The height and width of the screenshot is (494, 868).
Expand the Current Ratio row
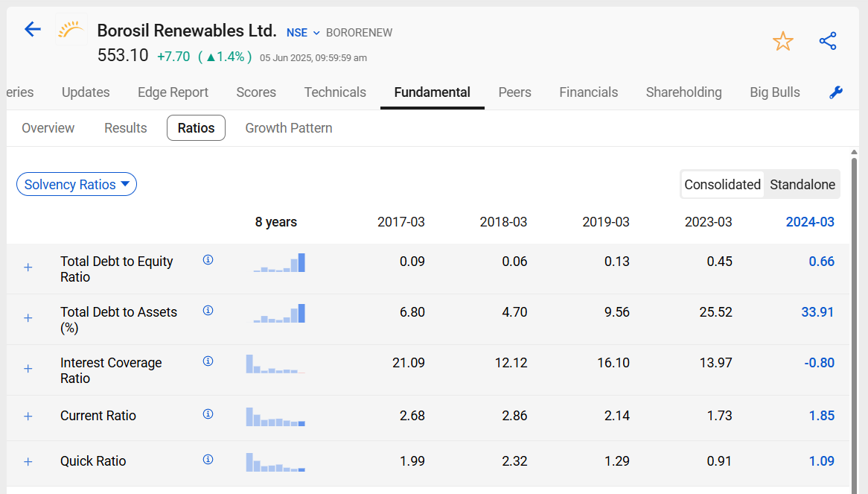coord(28,417)
